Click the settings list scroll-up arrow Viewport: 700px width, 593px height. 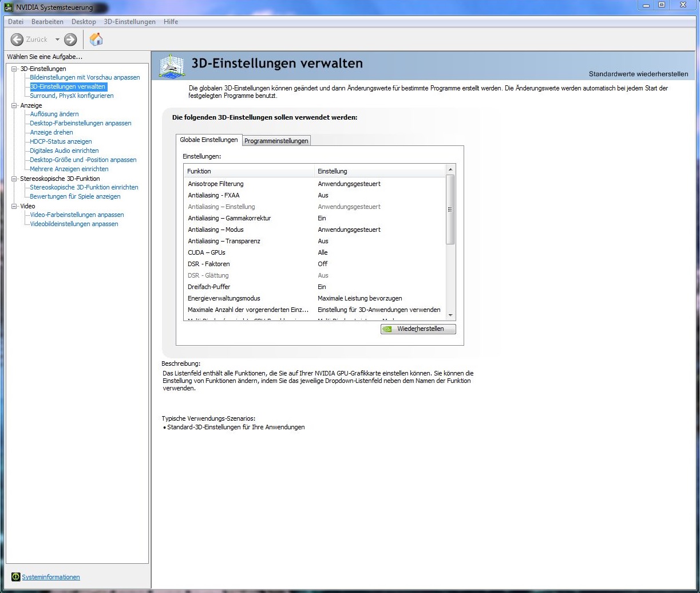(450, 169)
